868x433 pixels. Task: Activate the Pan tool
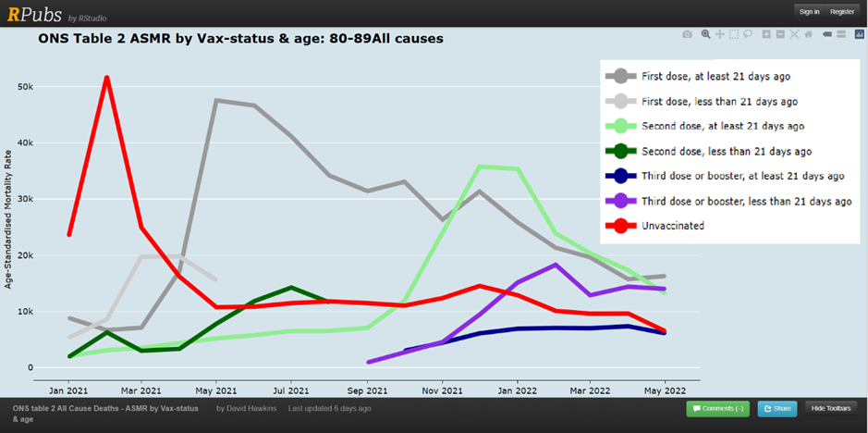click(x=719, y=34)
